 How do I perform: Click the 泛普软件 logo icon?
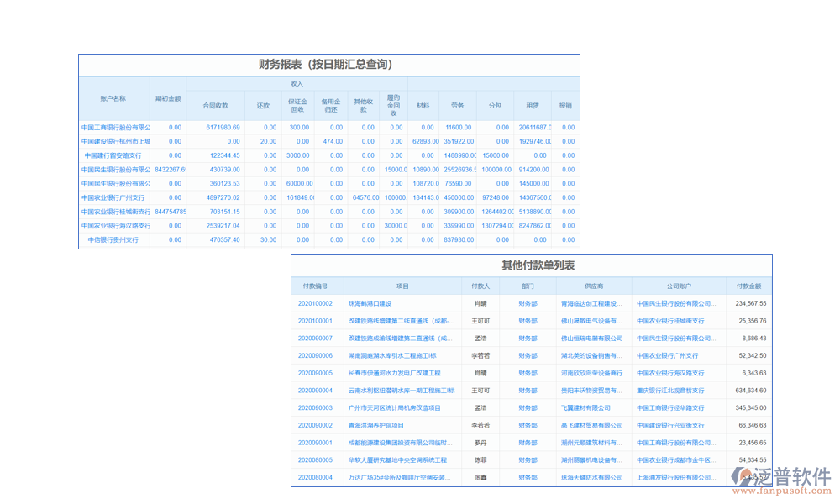pos(743,477)
